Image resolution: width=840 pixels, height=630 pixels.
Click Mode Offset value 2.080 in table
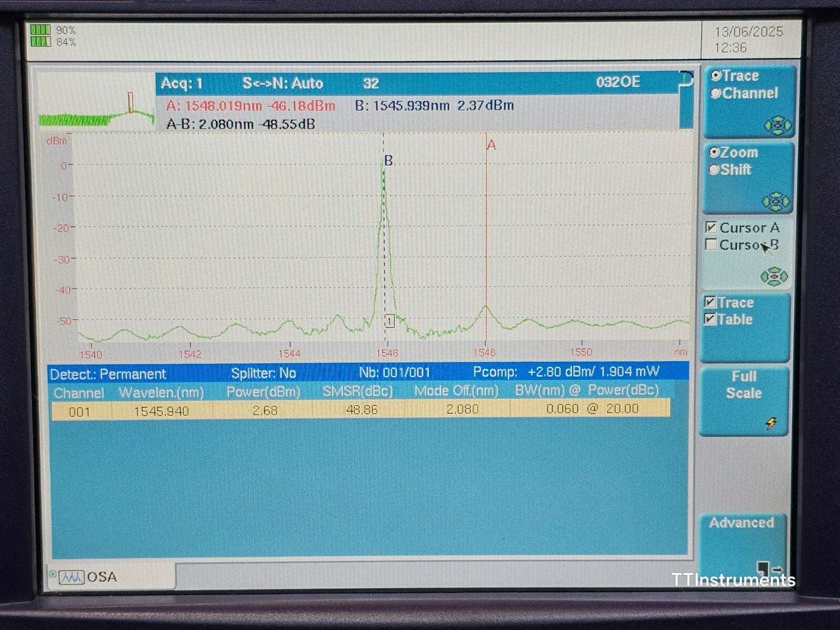[463, 409]
